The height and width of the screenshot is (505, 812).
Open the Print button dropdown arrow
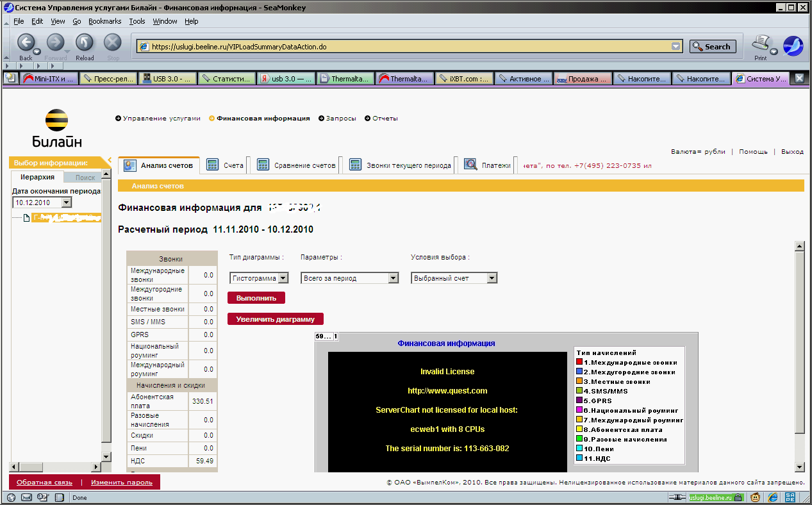pos(774,52)
